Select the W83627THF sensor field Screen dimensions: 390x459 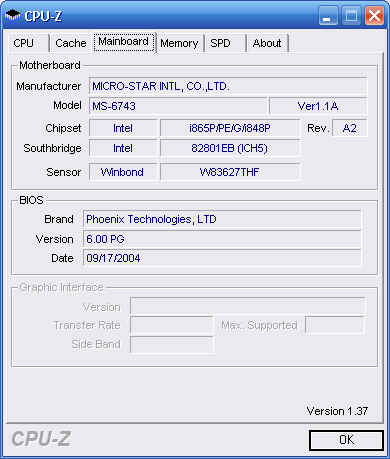230,172
